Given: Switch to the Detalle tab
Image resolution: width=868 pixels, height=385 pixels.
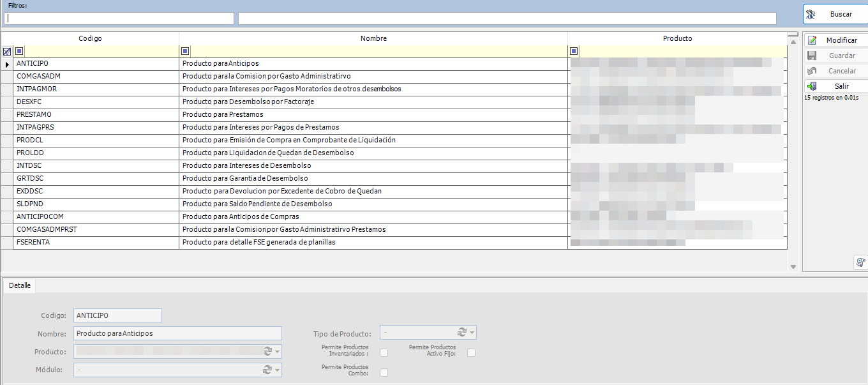Looking at the screenshot, I should (19, 285).
